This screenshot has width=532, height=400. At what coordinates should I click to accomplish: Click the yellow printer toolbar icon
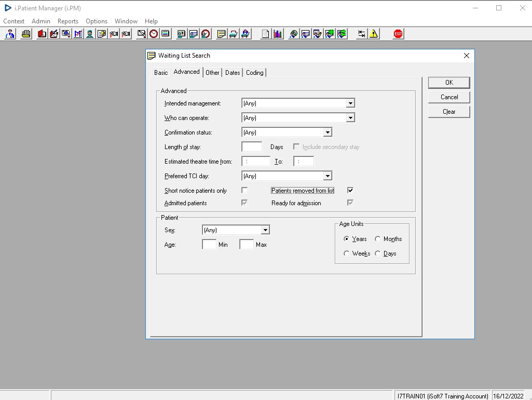[26, 34]
